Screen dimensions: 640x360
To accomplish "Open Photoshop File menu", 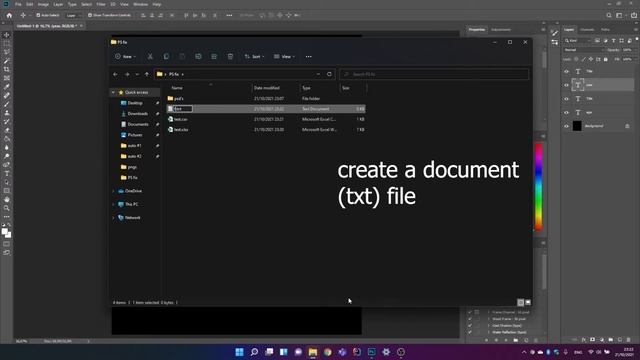I will [x=18, y=4].
